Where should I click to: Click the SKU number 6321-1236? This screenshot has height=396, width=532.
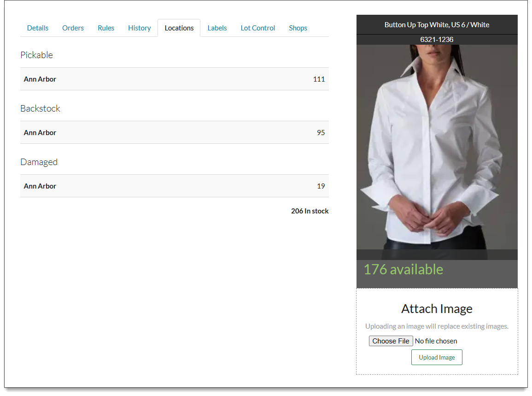(437, 40)
